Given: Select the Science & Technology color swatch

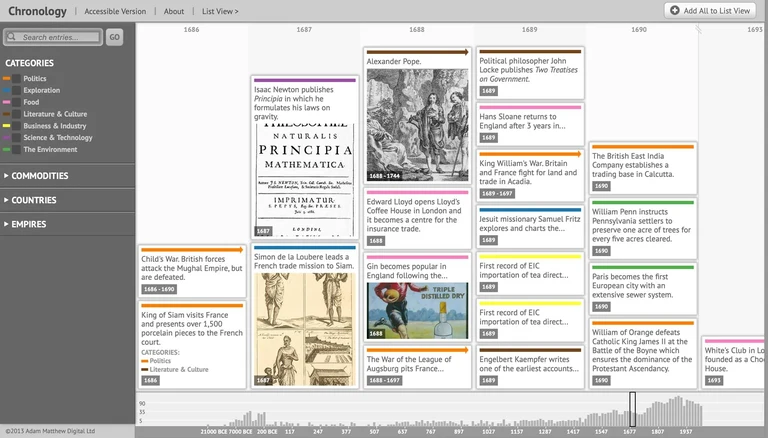Looking at the screenshot, I should [6, 138].
